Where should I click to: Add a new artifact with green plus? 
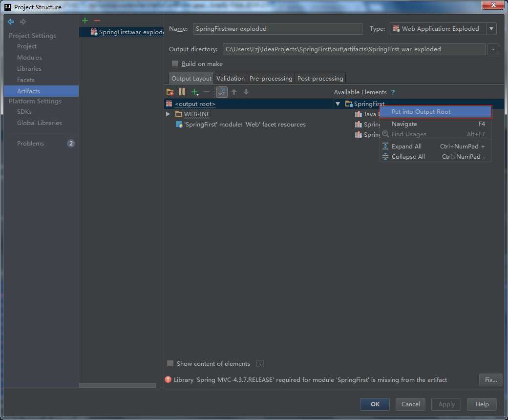click(x=85, y=21)
